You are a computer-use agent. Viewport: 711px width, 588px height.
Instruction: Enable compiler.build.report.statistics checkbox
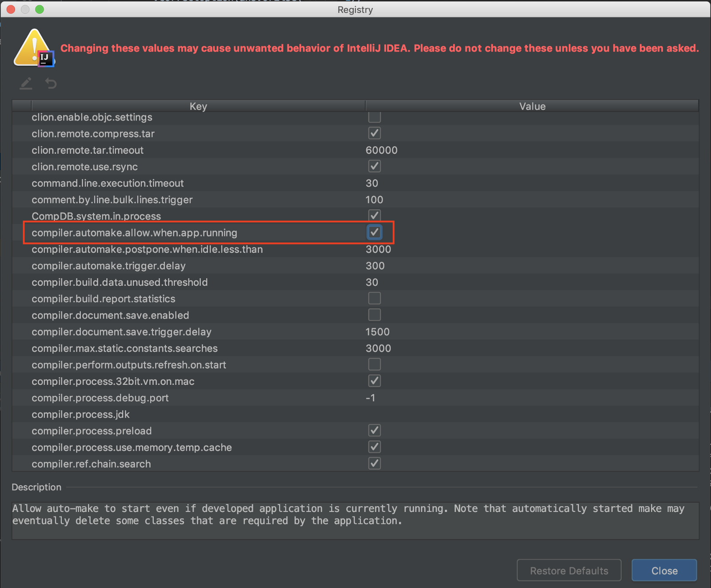[x=374, y=298]
